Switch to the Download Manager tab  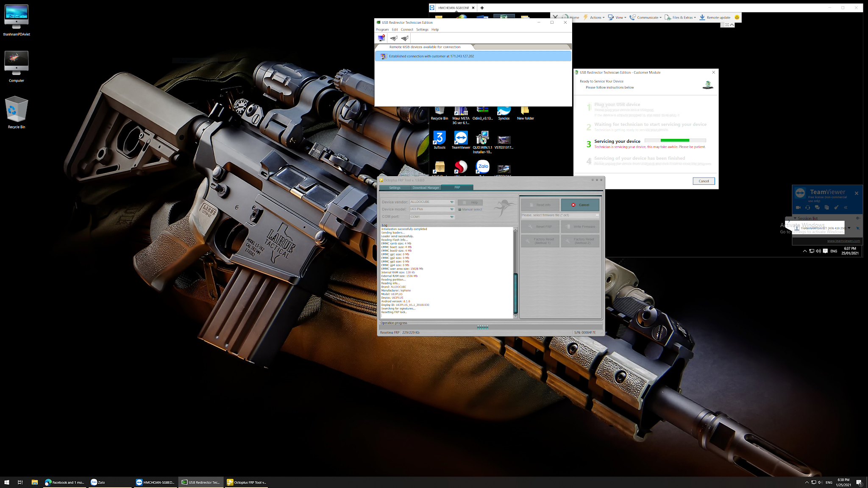coord(426,188)
